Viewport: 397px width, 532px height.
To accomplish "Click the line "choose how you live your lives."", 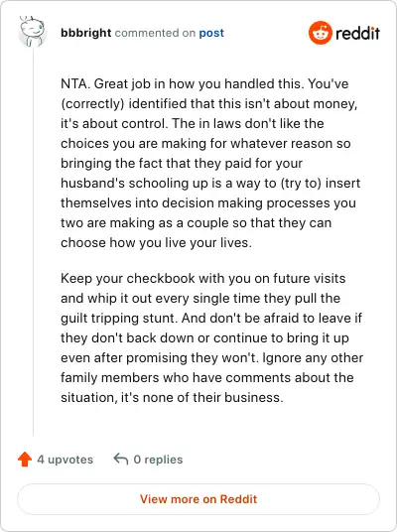I will pyautogui.click(x=157, y=243).
